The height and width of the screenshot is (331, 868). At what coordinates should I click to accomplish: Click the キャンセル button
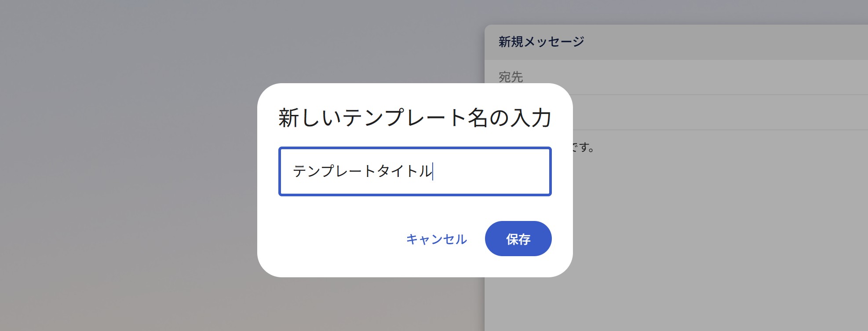point(436,239)
